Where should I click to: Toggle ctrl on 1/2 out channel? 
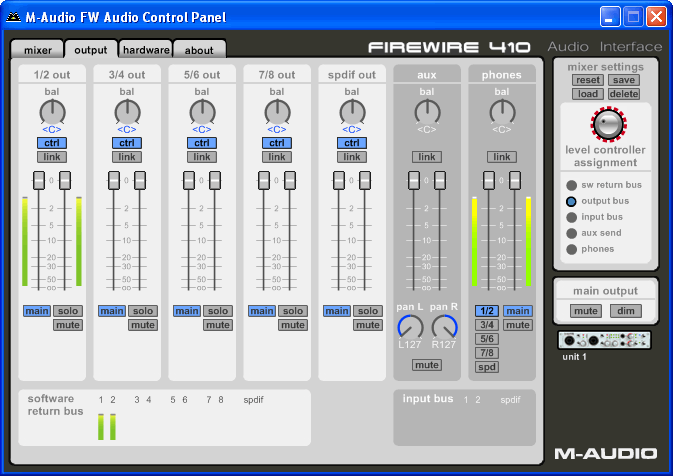click(52, 143)
